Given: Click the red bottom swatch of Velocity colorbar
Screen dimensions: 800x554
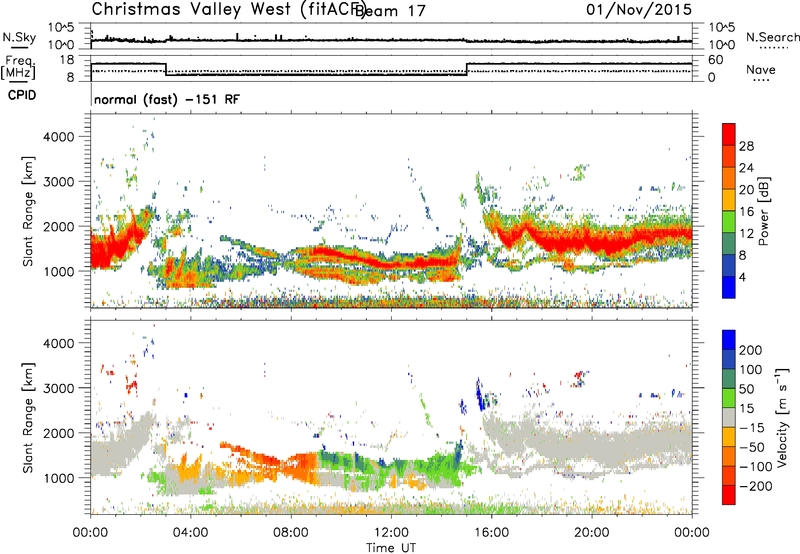Looking at the screenshot, I should point(729,495).
